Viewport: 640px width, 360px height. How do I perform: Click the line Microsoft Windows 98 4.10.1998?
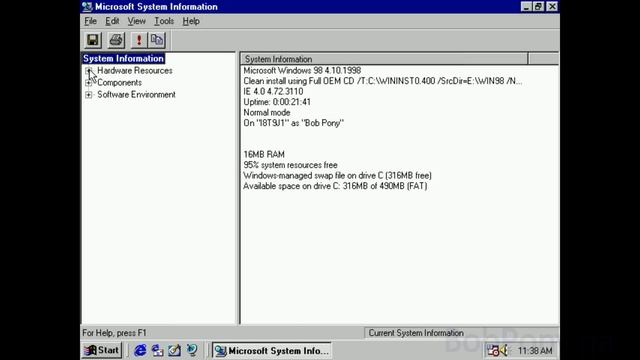pos(302,71)
